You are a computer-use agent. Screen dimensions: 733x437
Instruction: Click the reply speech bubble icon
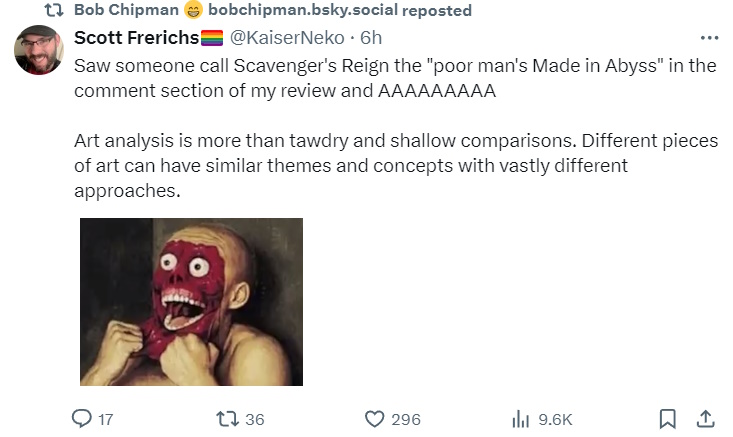[83, 419]
